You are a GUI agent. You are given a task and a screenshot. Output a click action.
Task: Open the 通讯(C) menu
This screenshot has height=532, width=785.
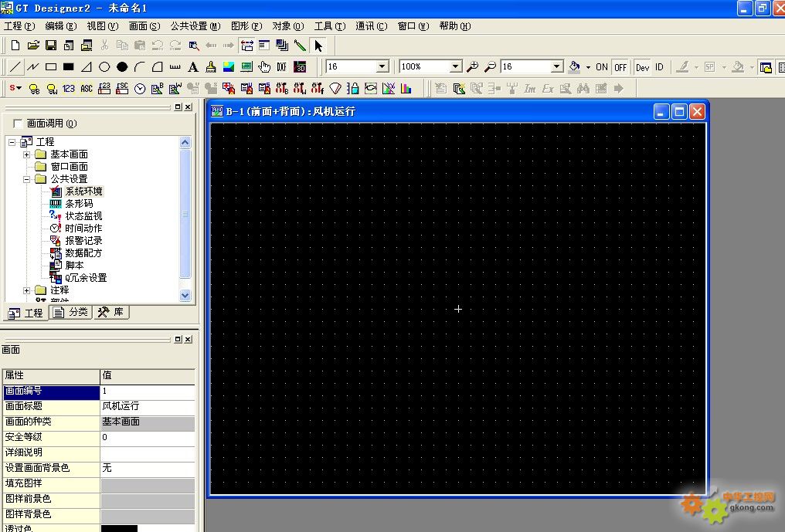point(371,26)
